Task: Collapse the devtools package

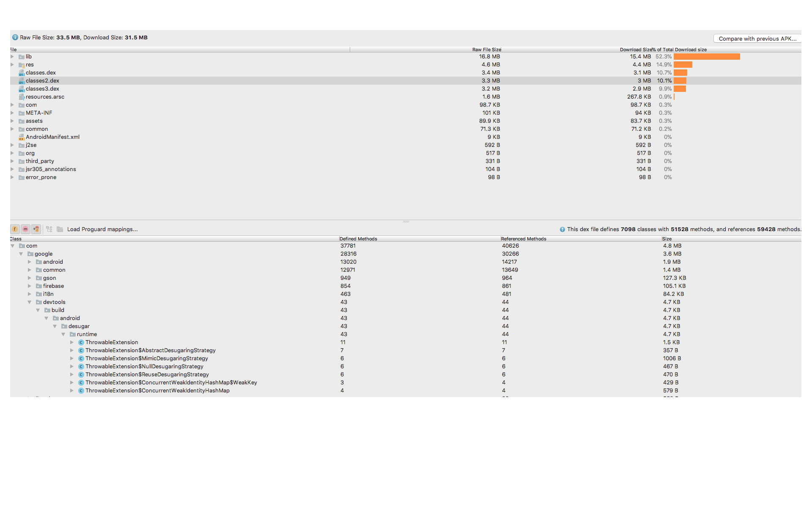Action: click(x=30, y=302)
